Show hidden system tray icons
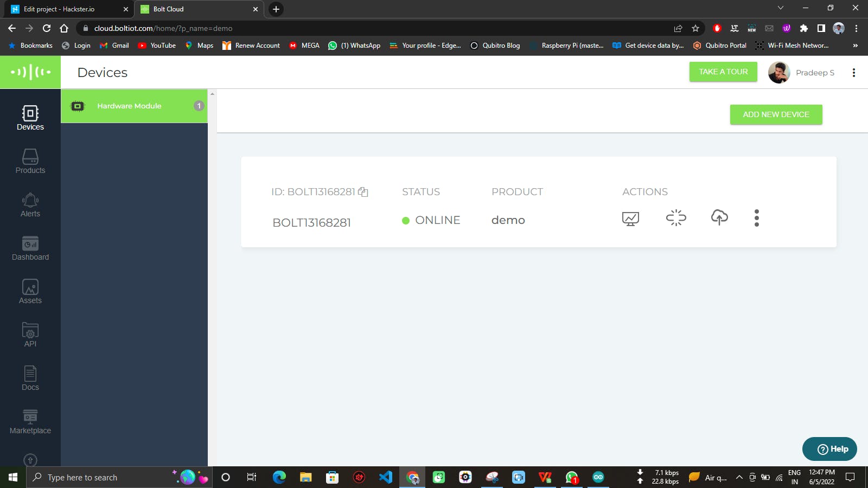 coord(739,477)
